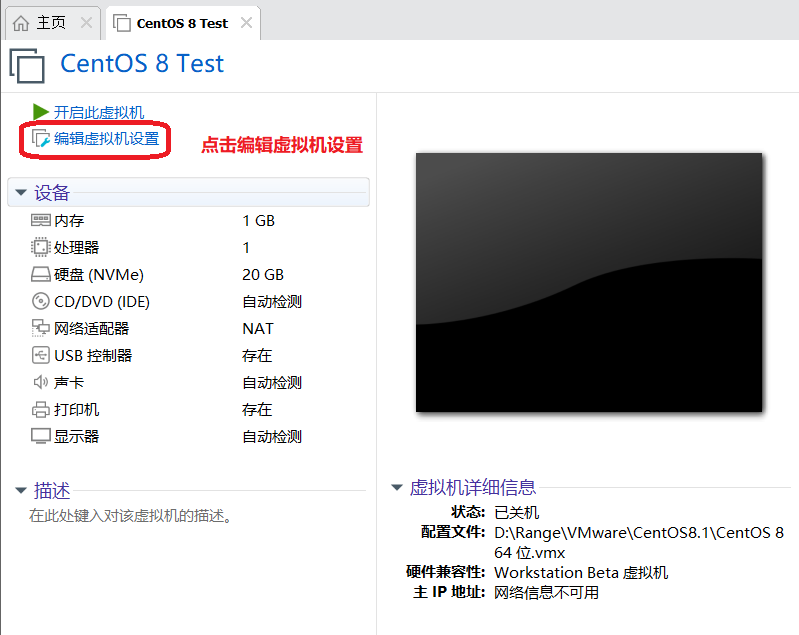Select the 声卡 device row

(189, 383)
